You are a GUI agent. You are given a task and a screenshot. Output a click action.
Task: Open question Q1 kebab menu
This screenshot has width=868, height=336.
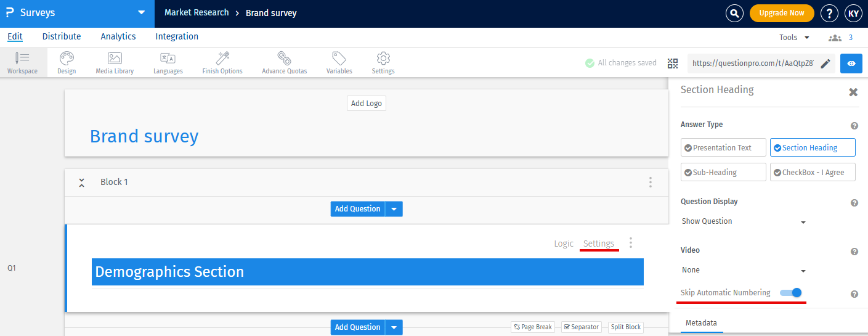point(630,243)
